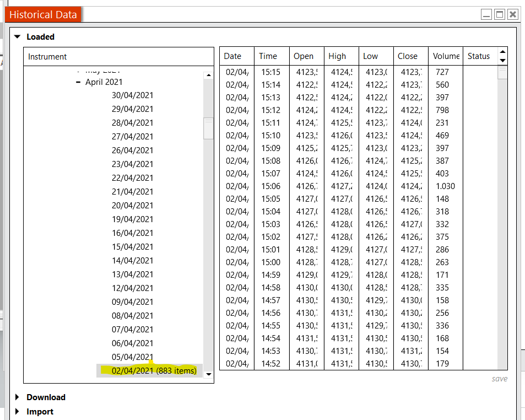Select 06/04/2021 in the instrument tree
This screenshot has width=525, height=420.
click(x=132, y=343)
